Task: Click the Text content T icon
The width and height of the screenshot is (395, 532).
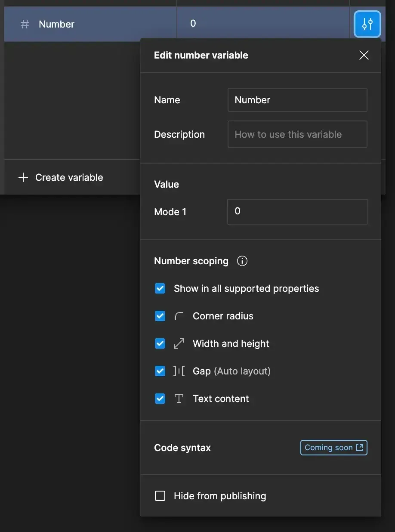Action: click(179, 399)
